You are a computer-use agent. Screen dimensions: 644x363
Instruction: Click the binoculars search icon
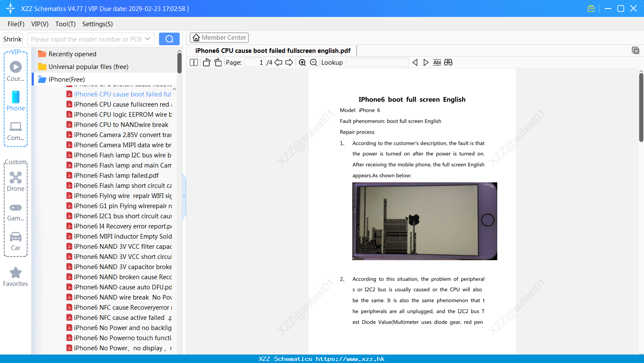tap(448, 63)
